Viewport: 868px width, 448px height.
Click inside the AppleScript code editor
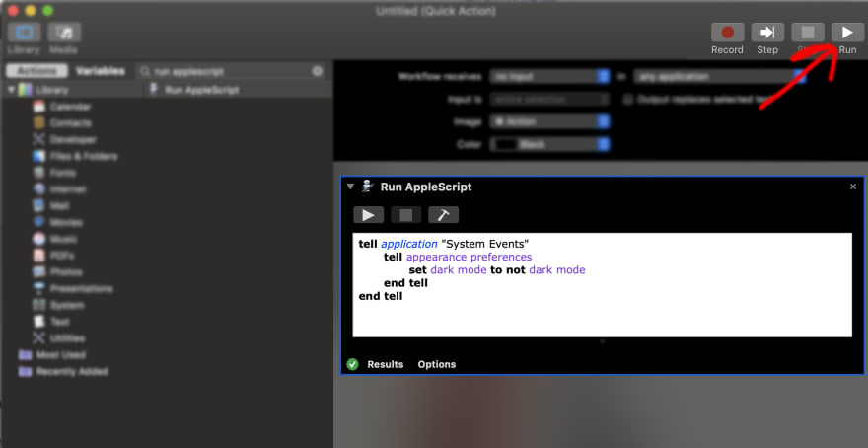coord(603,284)
